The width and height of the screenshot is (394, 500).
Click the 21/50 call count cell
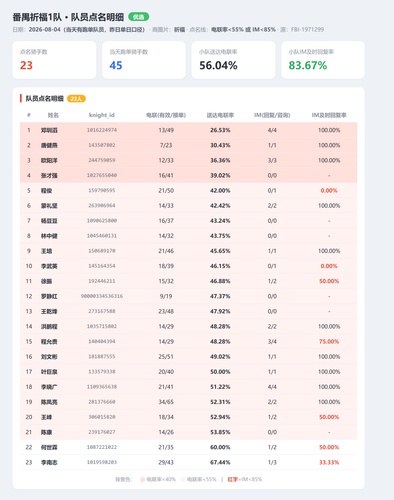166,191
